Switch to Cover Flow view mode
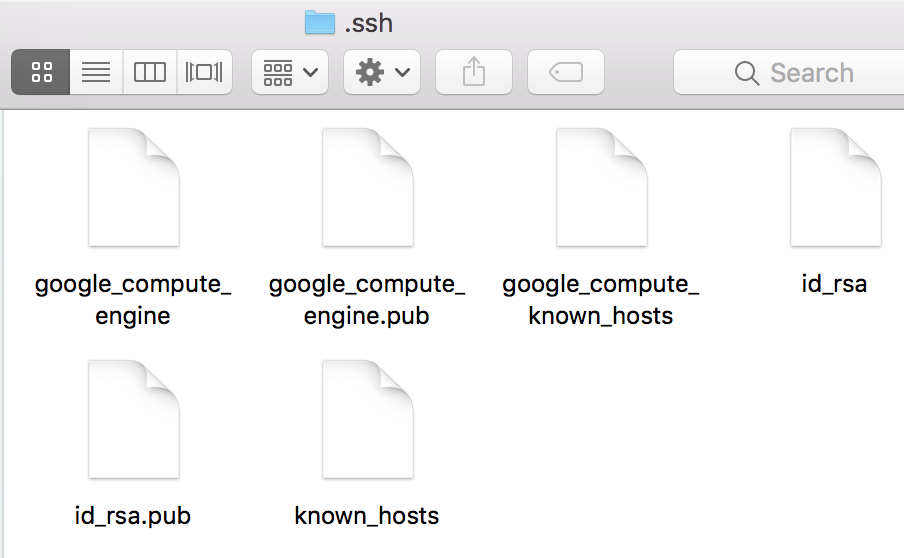This screenshot has width=904, height=558. (x=204, y=72)
